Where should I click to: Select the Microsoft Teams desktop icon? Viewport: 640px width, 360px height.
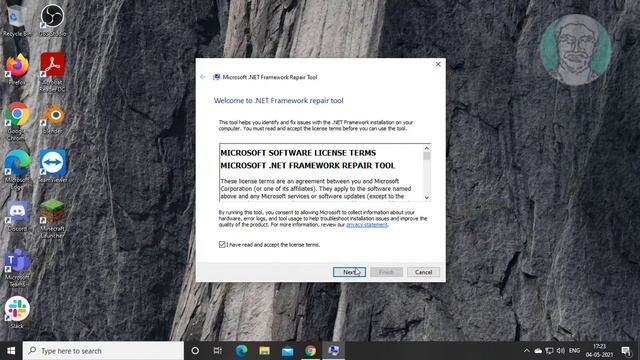click(17, 267)
